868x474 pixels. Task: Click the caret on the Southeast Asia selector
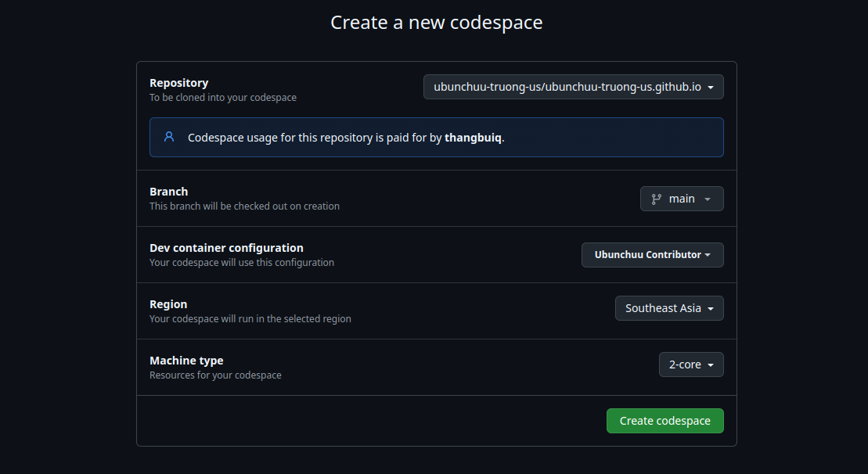tap(710, 307)
